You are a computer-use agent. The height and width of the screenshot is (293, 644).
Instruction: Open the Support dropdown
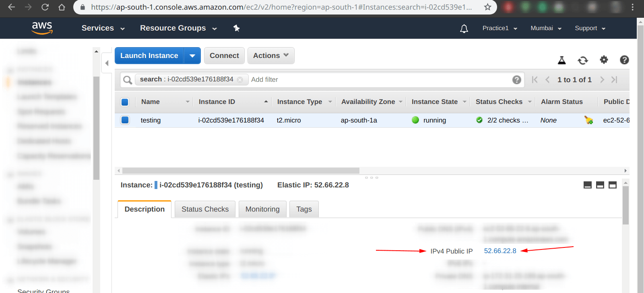point(590,28)
